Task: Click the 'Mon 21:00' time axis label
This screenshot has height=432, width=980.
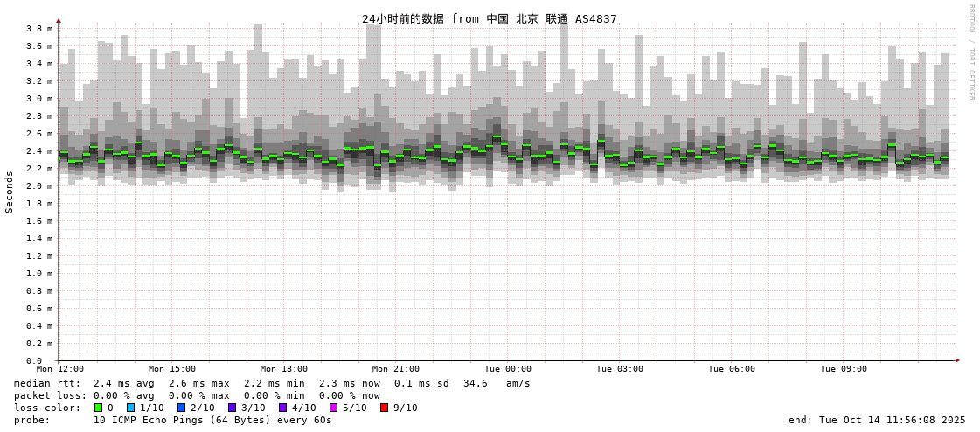Action: 396,369
